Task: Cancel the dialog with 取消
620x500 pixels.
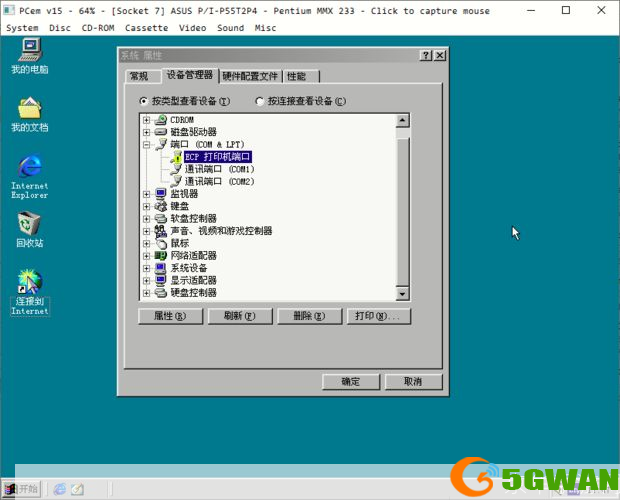Action: 413,382
